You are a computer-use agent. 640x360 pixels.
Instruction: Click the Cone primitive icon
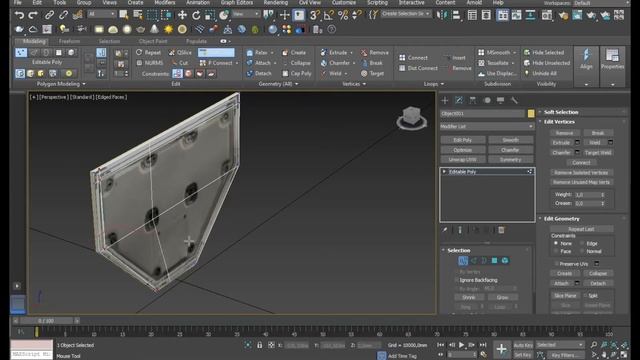pos(154,29)
